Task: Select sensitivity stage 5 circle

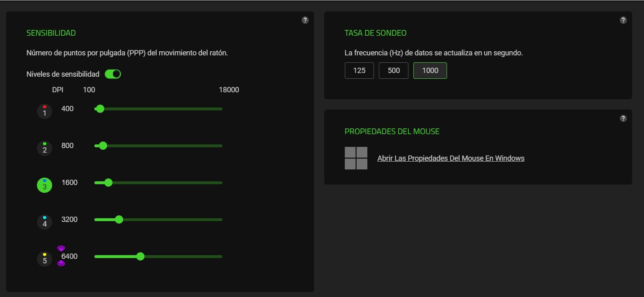Action: click(45, 259)
